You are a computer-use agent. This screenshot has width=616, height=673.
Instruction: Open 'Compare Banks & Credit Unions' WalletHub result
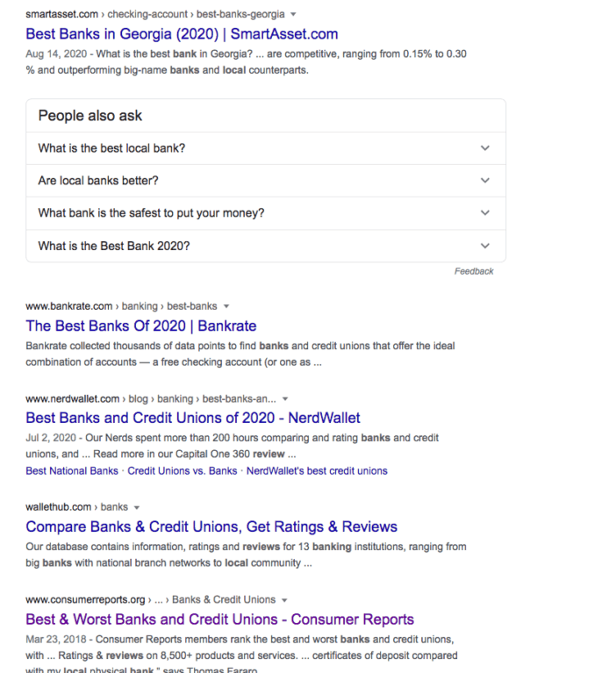[211, 526]
